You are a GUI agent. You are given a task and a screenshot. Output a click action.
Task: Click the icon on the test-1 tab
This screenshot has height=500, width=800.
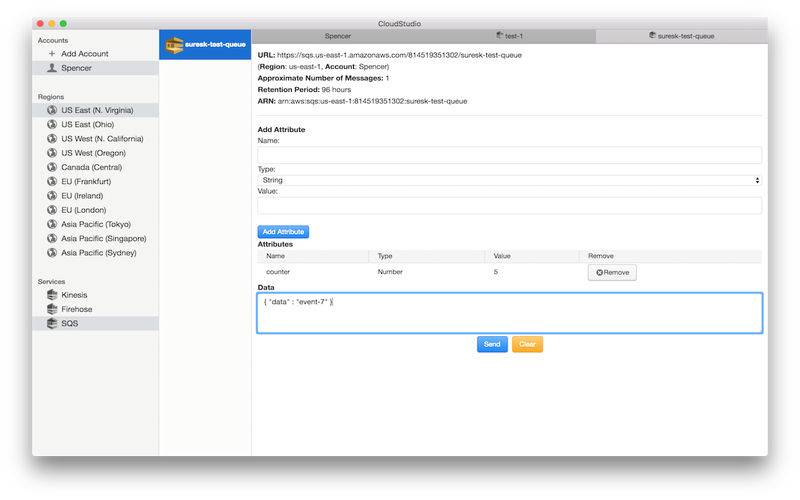tap(499, 35)
